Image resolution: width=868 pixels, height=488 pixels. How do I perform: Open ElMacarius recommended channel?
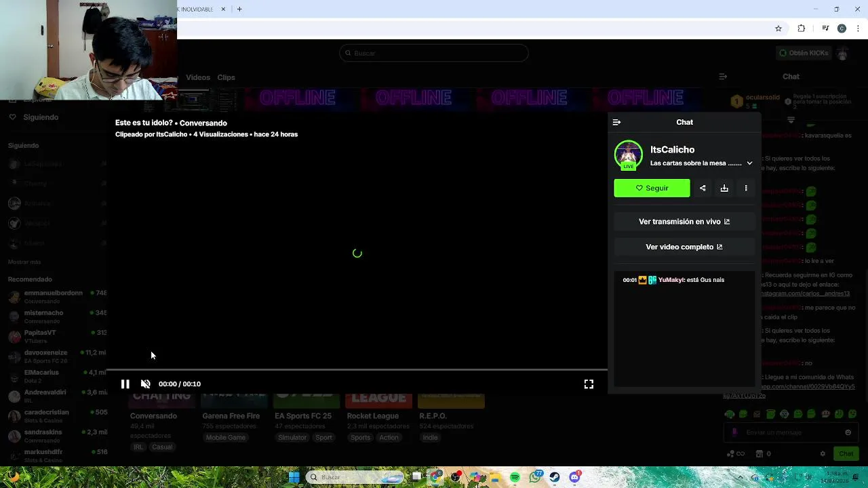(x=57, y=375)
